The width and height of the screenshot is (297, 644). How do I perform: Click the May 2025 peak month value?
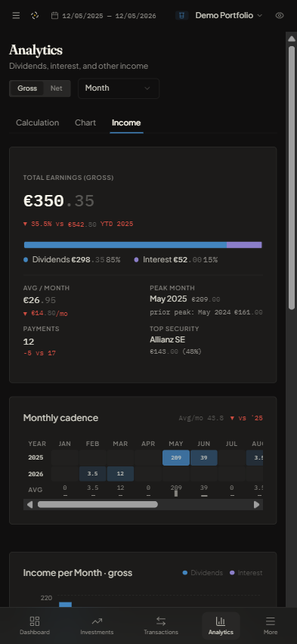tap(169, 299)
